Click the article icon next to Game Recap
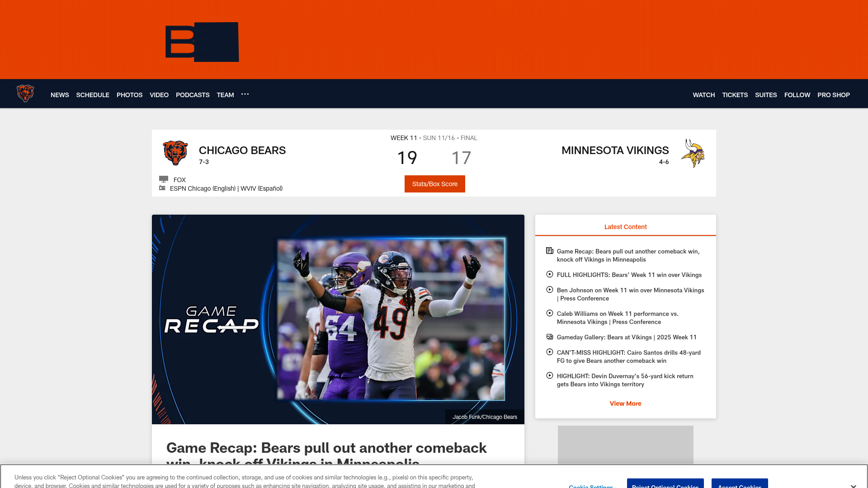Image resolution: width=868 pixels, height=488 pixels. [549, 250]
